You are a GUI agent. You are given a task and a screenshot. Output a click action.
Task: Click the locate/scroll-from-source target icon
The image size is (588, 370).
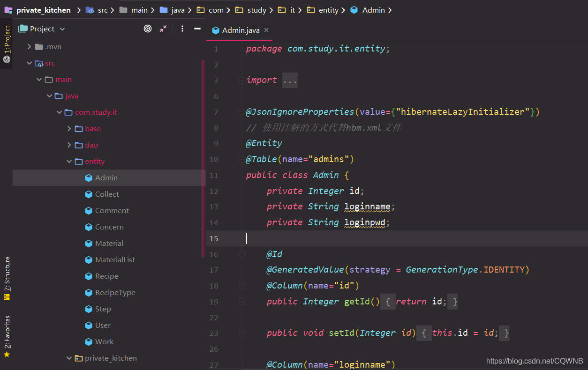coord(148,29)
